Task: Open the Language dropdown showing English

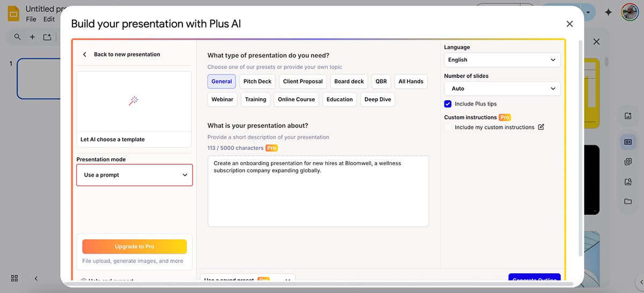Action: (x=502, y=60)
